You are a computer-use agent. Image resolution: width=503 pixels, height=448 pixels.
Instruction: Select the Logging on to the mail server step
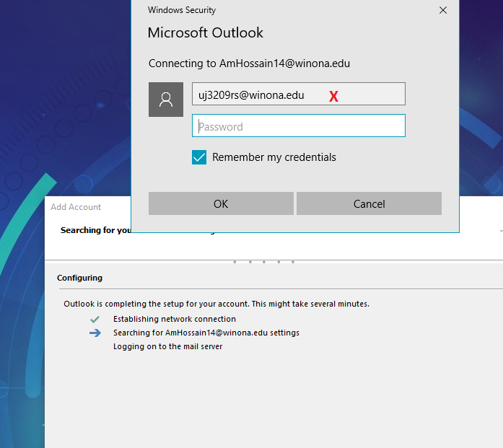tap(167, 346)
